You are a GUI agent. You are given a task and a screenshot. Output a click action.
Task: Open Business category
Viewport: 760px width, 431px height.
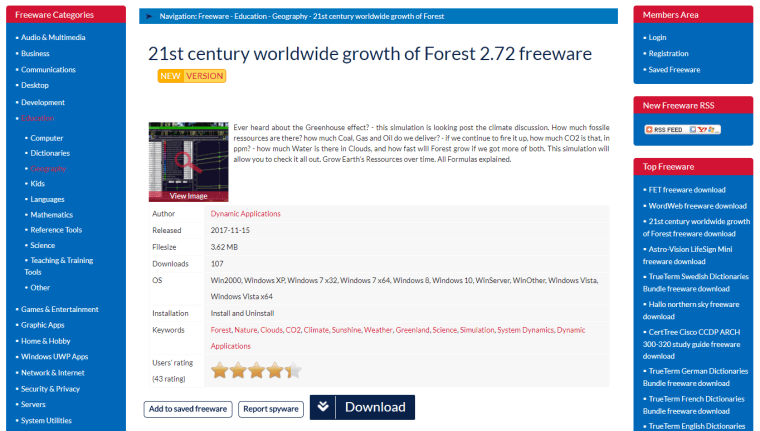(35, 53)
